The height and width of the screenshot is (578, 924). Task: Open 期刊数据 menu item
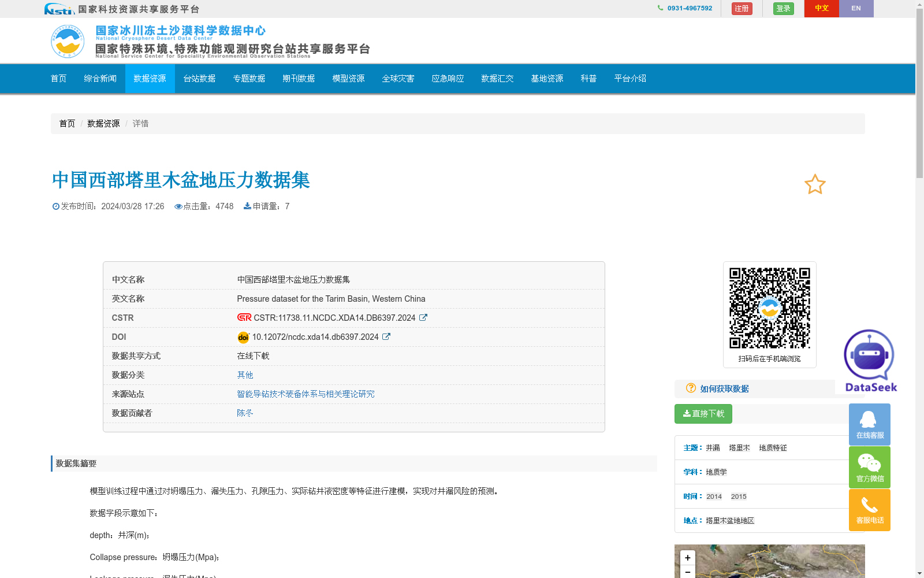[x=299, y=79]
